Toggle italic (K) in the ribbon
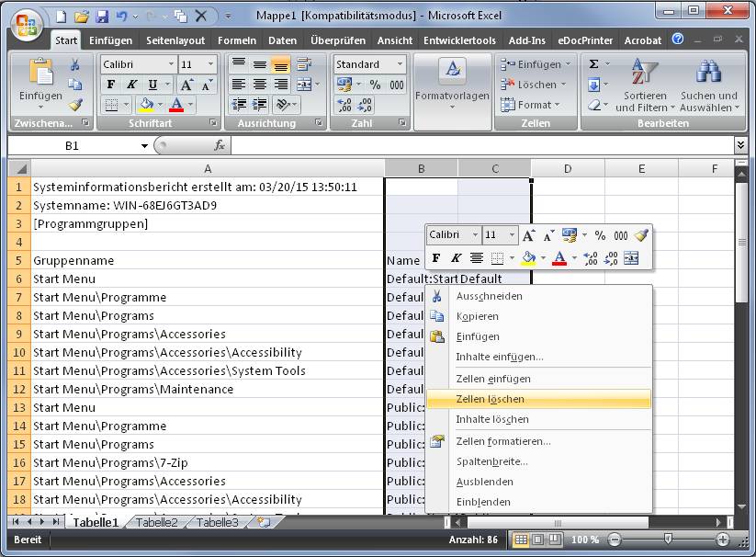Screen dimensions: 756x557 pos(132,85)
